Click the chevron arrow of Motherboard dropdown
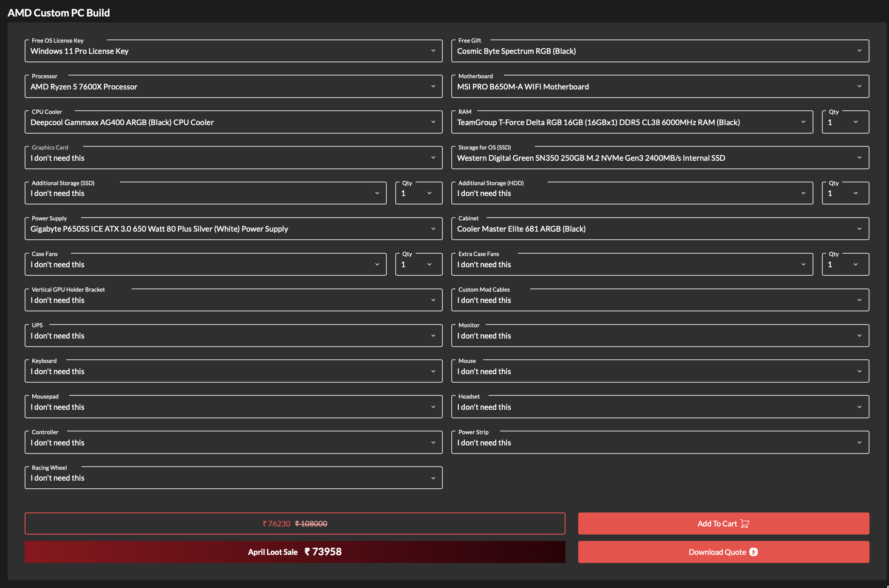The image size is (889, 588). (x=859, y=87)
